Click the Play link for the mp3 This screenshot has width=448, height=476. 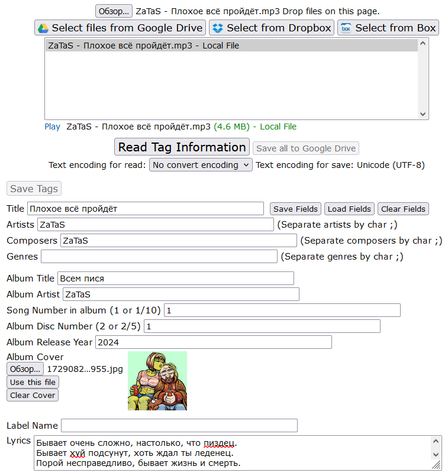click(x=52, y=127)
